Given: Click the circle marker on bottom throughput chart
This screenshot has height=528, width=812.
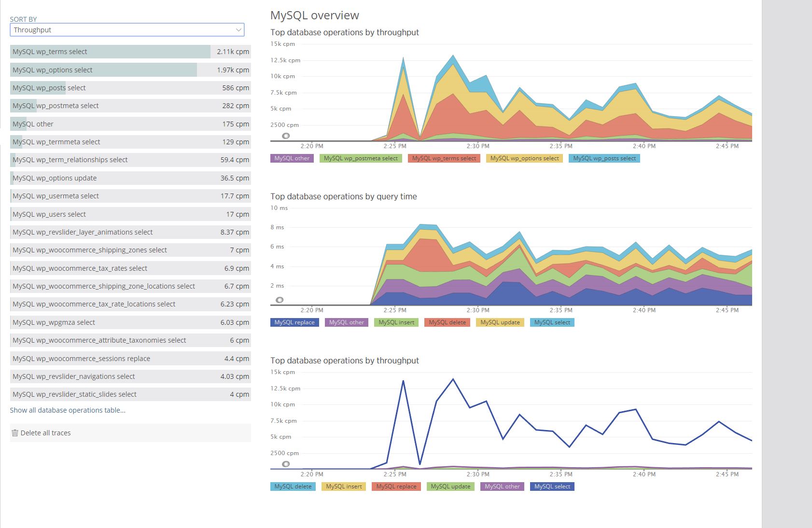Looking at the screenshot, I should click(286, 464).
